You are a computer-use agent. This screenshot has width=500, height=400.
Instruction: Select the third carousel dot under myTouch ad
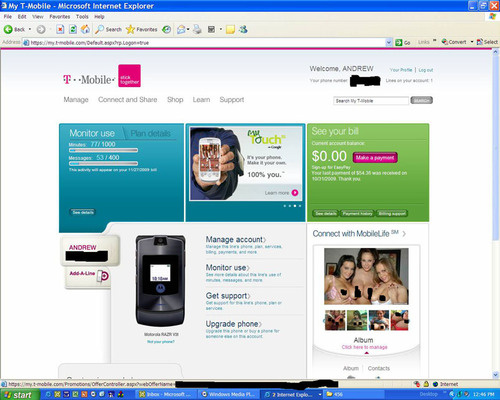[295, 206]
